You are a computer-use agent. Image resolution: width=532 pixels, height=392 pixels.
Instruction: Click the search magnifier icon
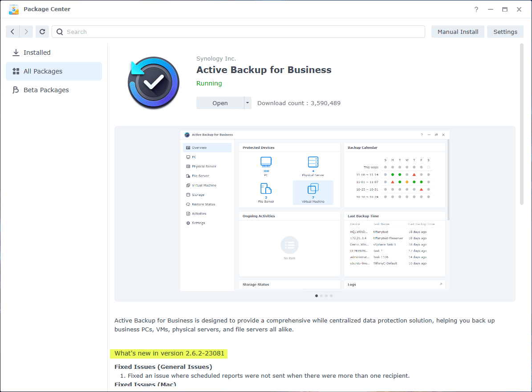point(60,32)
